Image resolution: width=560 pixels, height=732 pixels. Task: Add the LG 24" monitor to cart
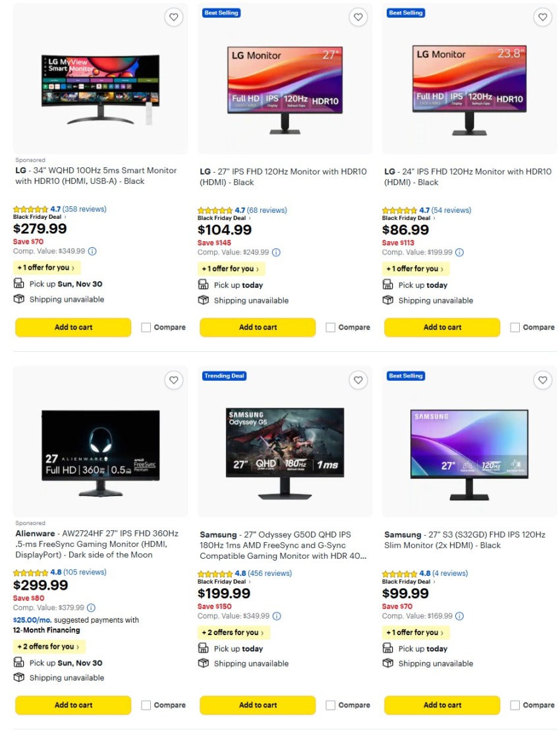coord(441,327)
